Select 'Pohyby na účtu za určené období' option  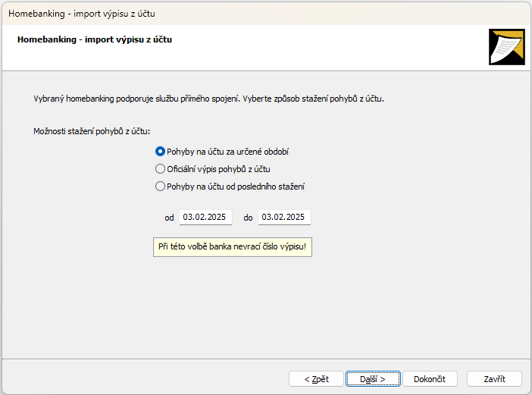pos(160,152)
